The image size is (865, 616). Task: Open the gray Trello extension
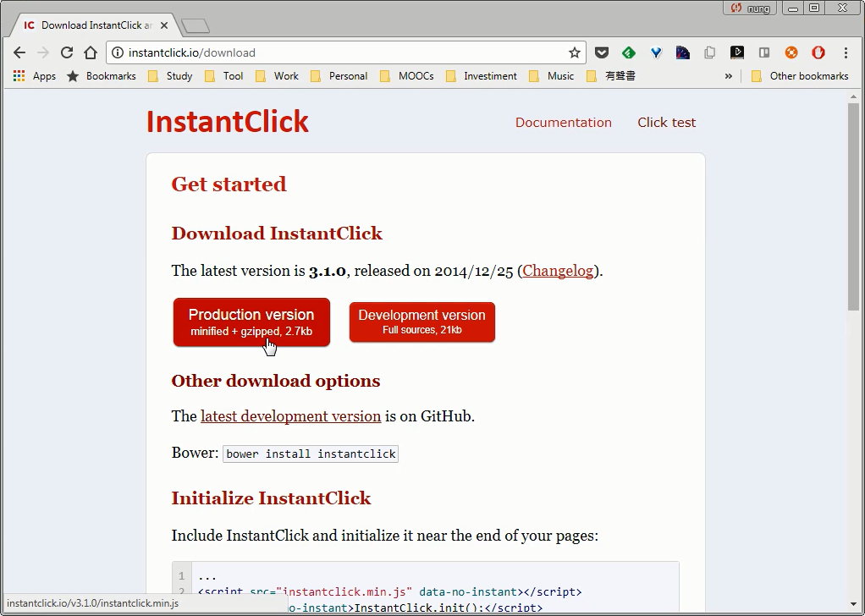coord(764,52)
